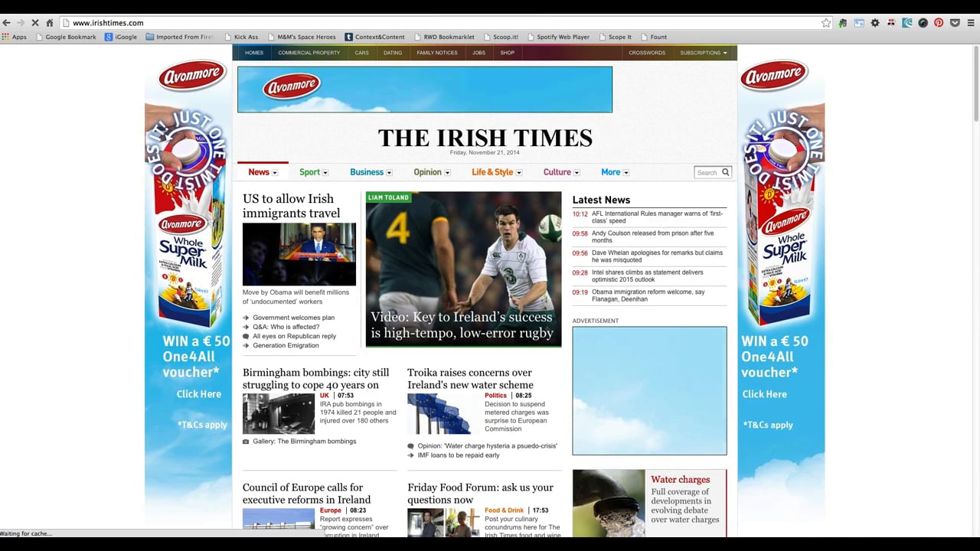Screen dimensions: 980x551
Task: Open the Andy Coulson released from prison story
Action: pos(653,236)
